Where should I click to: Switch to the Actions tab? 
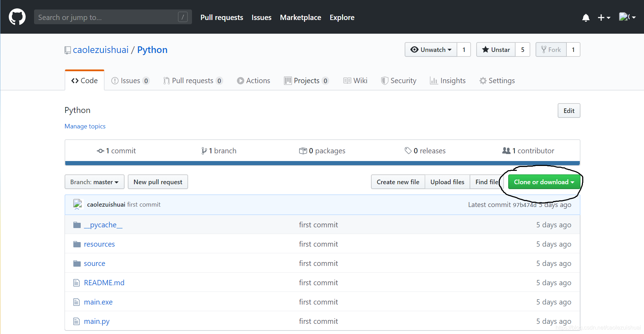[253, 81]
